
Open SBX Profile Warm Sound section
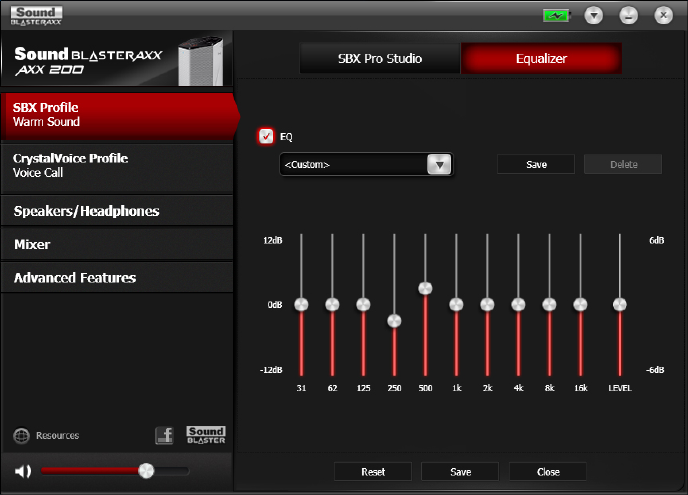118,116
